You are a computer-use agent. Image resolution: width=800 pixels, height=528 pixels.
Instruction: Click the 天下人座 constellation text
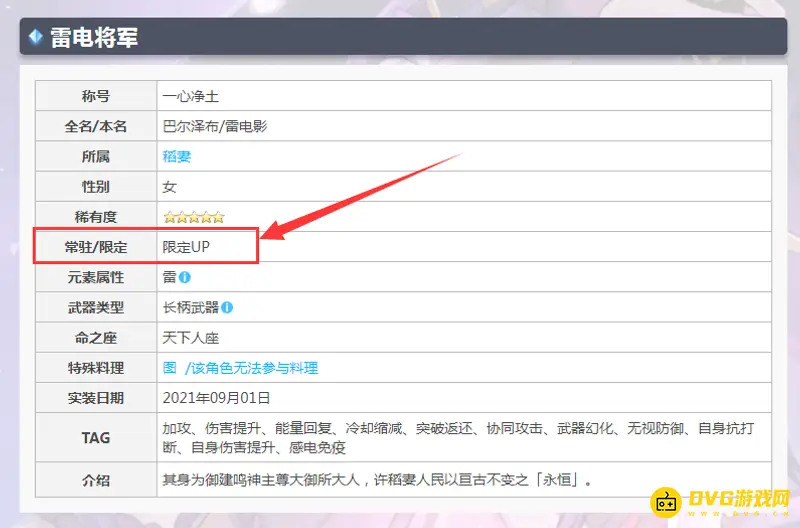tap(190, 337)
